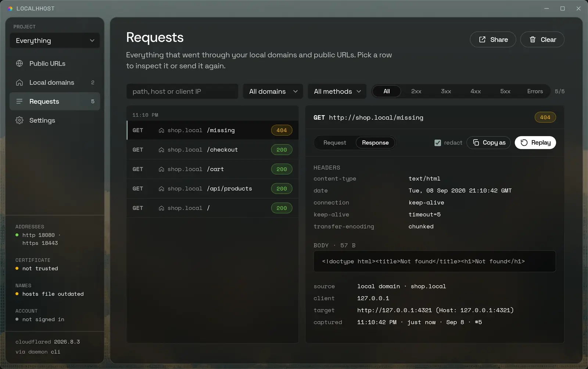Click the 'not trusted' certificate status
This screenshot has width=588, height=369.
click(40, 269)
